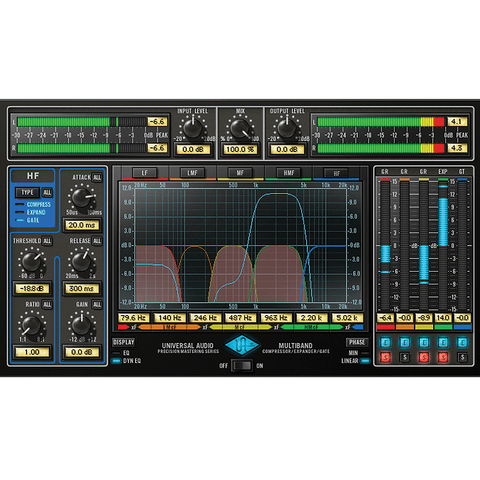Toggle ALL link for Release
This screenshot has height=480, width=480.
[97, 241]
